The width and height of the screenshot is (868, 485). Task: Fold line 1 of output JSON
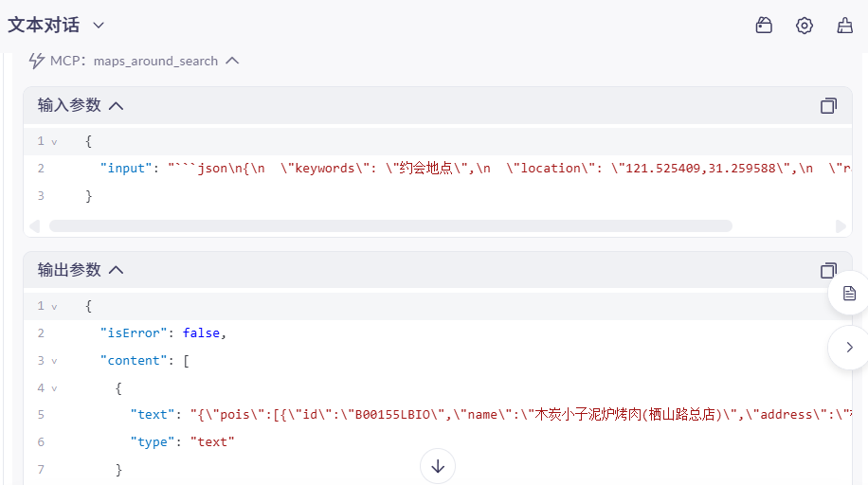pyautogui.click(x=54, y=307)
